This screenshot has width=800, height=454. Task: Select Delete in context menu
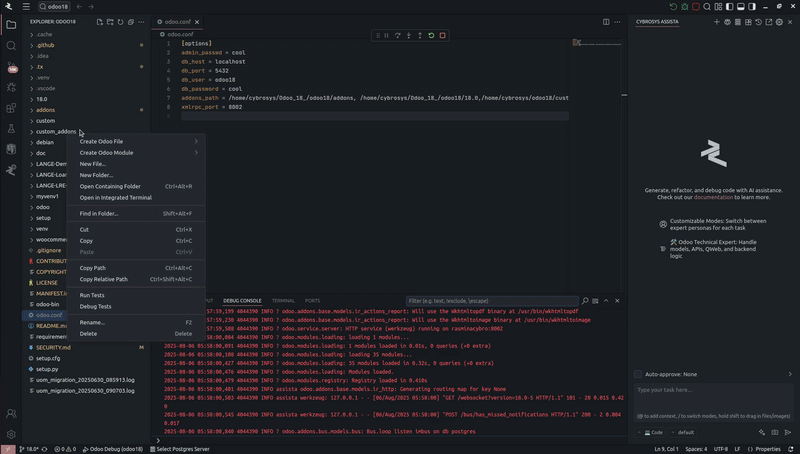136,334
